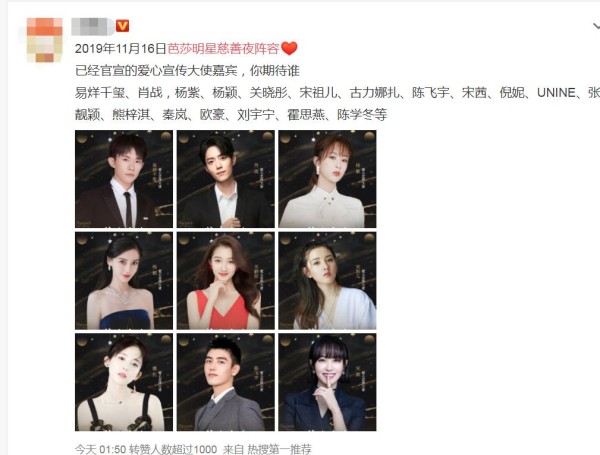This screenshot has width=600, height=455.
Task: Open photo of man in gray suit
Action: click(x=226, y=382)
